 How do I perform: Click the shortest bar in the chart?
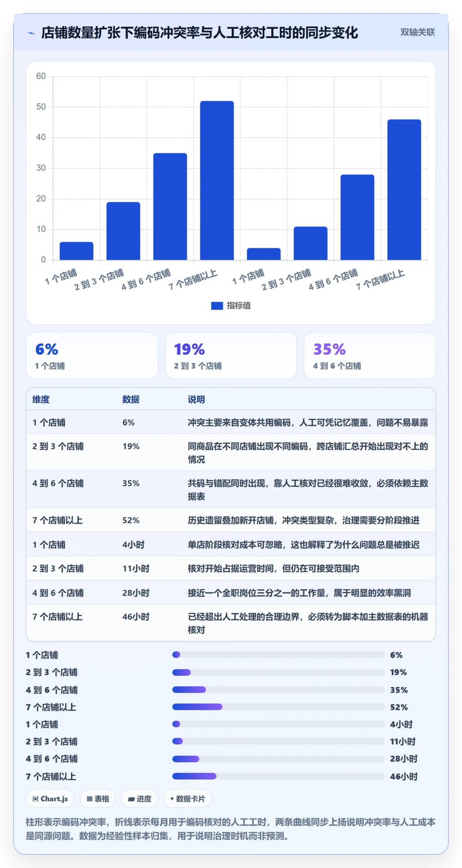pos(264,254)
